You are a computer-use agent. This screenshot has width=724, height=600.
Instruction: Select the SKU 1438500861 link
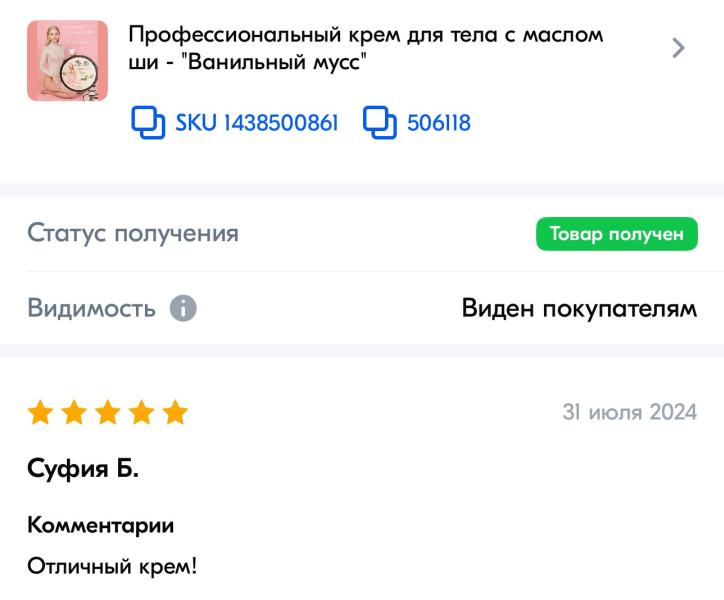(x=256, y=123)
